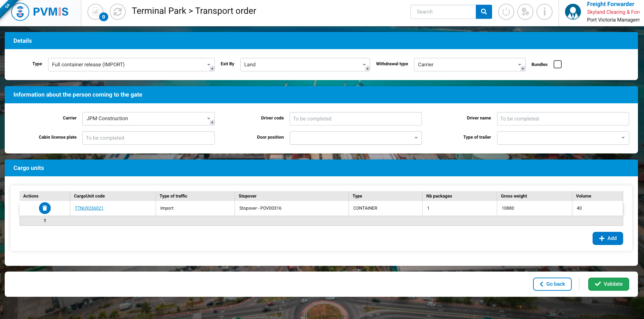This screenshot has width=644, height=319.
Task: Open the Withdrawal type dropdown
Action: pos(469,65)
